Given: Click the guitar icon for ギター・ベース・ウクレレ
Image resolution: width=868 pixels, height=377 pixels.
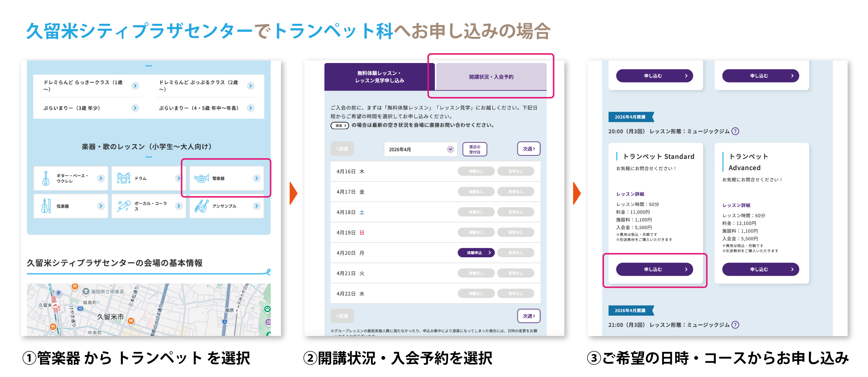Looking at the screenshot, I should tap(46, 178).
